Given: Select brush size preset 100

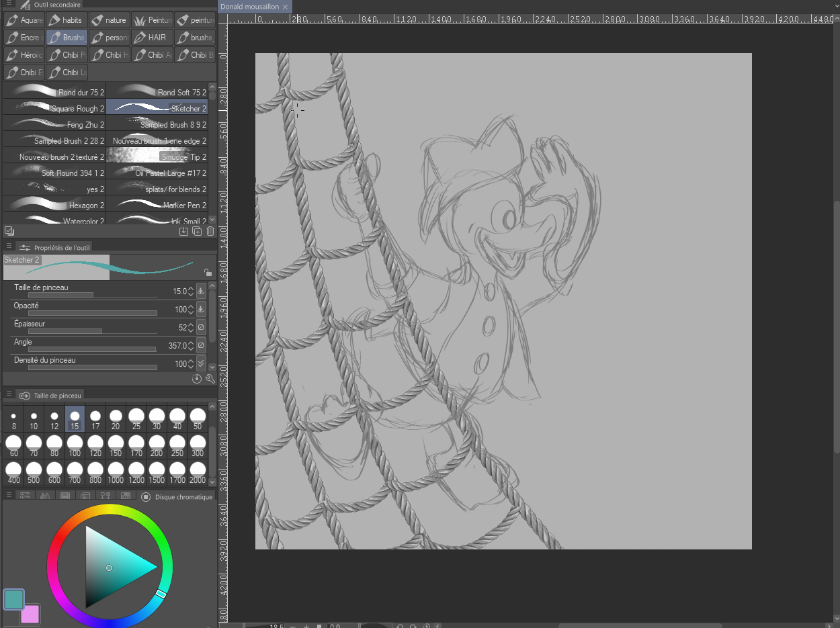Looking at the screenshot, I should tap(75, 445).
